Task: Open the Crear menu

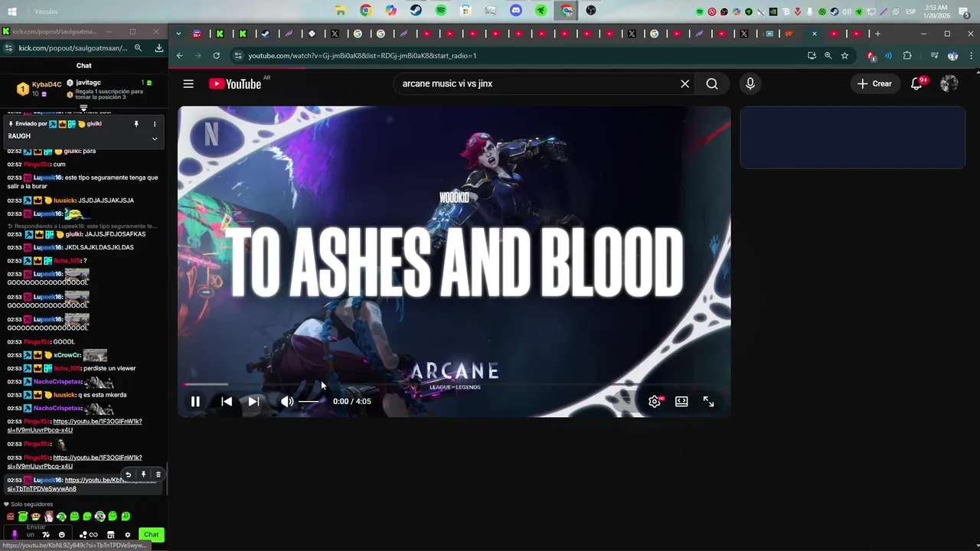Action: click(875, 83)
